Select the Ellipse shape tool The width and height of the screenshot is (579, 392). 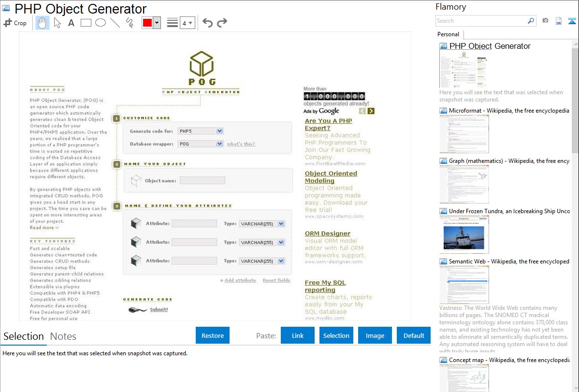point(101,23)
